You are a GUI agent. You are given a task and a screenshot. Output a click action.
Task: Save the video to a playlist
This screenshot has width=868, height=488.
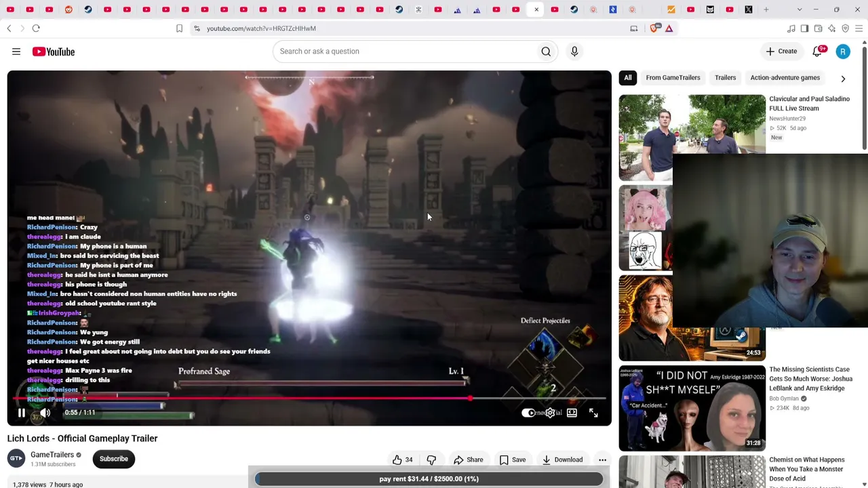pos(513,460)
